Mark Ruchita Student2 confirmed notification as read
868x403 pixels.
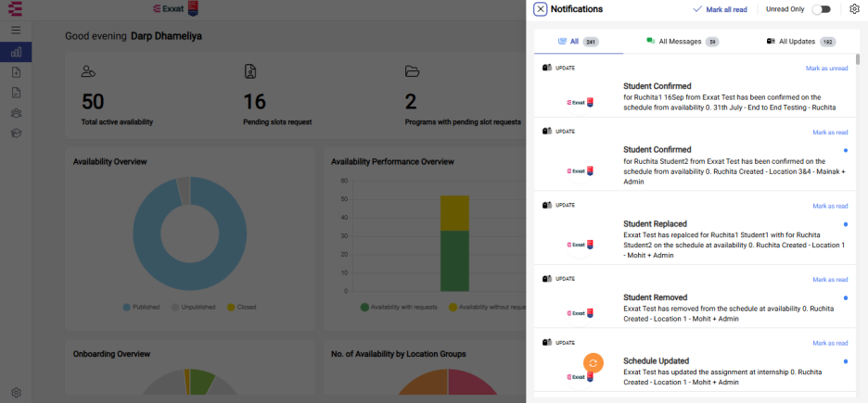click(830, 132)
